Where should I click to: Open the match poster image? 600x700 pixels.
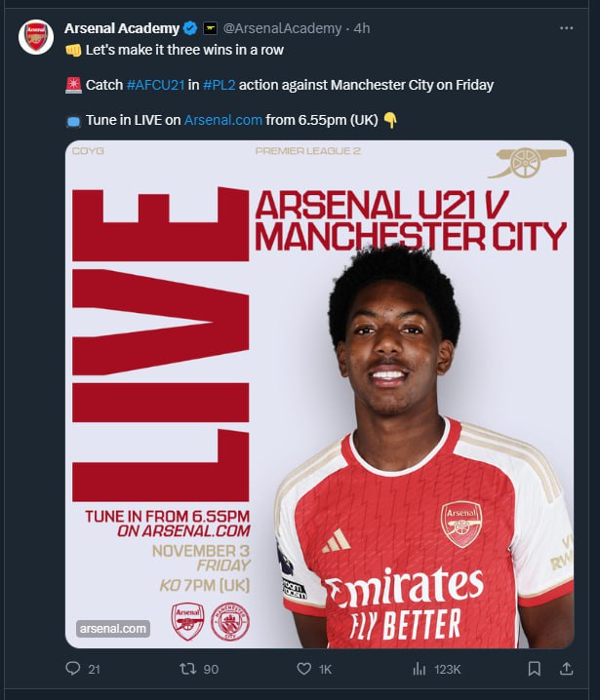319,394
